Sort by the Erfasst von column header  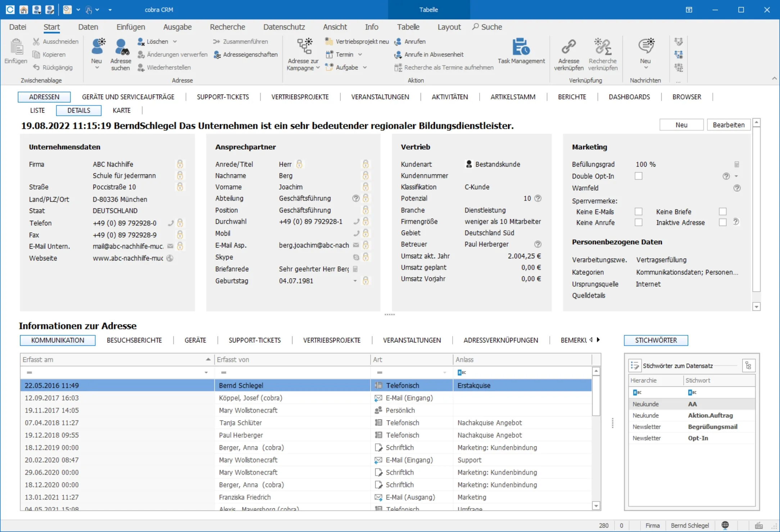click(x=292, y=360)
